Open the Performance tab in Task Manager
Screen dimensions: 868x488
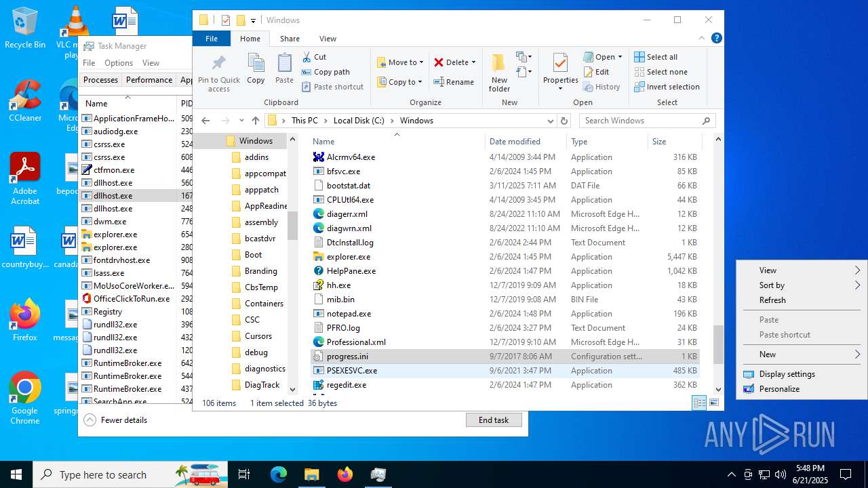[x=149, y=80]
